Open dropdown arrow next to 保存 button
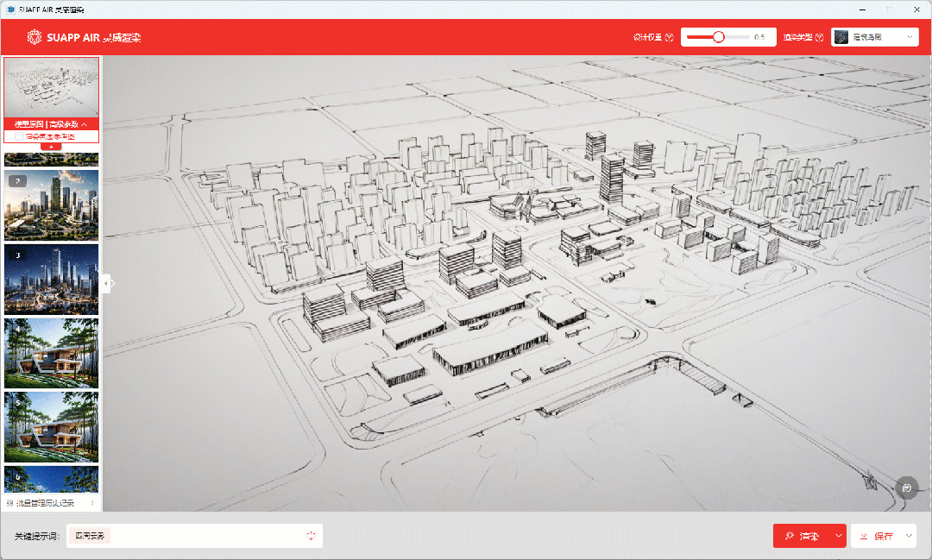The height and width of the screenshot is (560, 932). click(909, 536)
